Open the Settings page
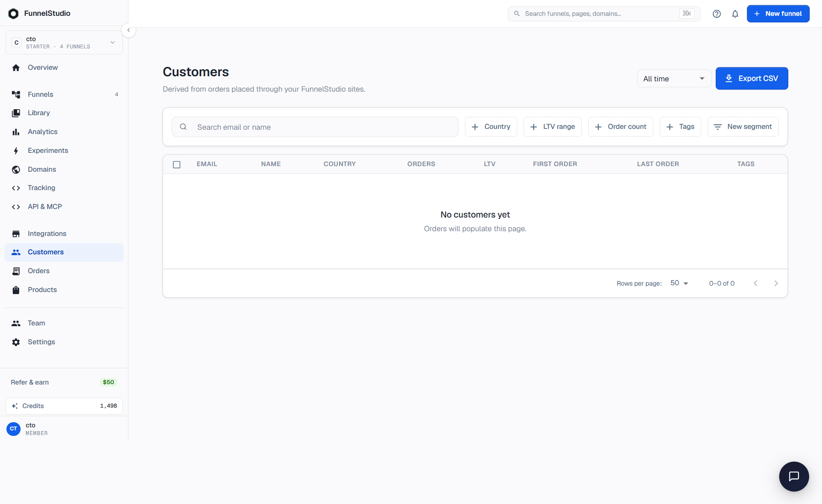Screen dimensions: 822x504 (x=64, y=342)
